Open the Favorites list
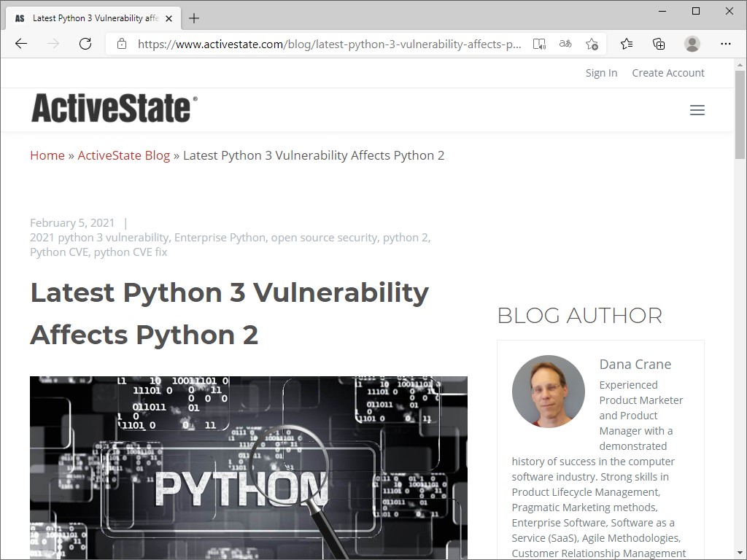The width and height of the screenshot is (747, 560). pyautogui.click(x=627, y=44)
